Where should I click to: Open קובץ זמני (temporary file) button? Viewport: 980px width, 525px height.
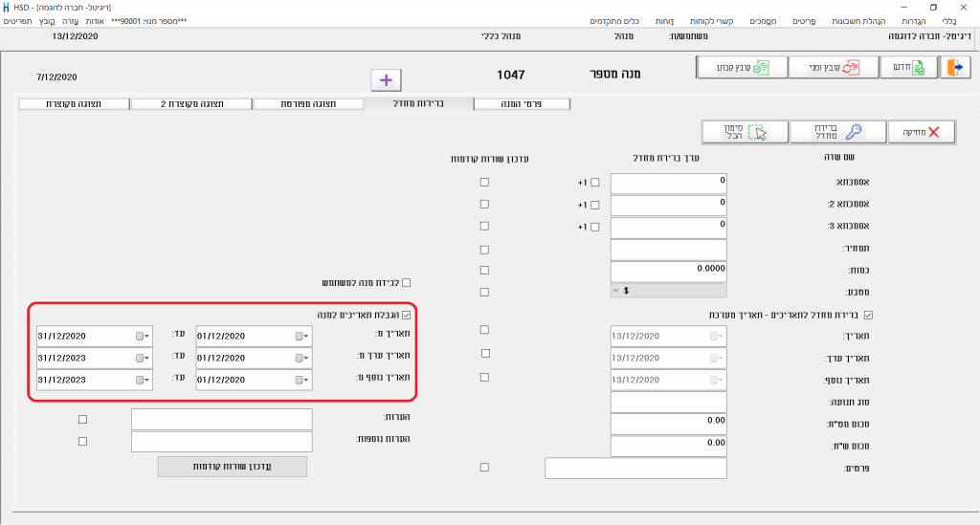click(x=834, y=68)
